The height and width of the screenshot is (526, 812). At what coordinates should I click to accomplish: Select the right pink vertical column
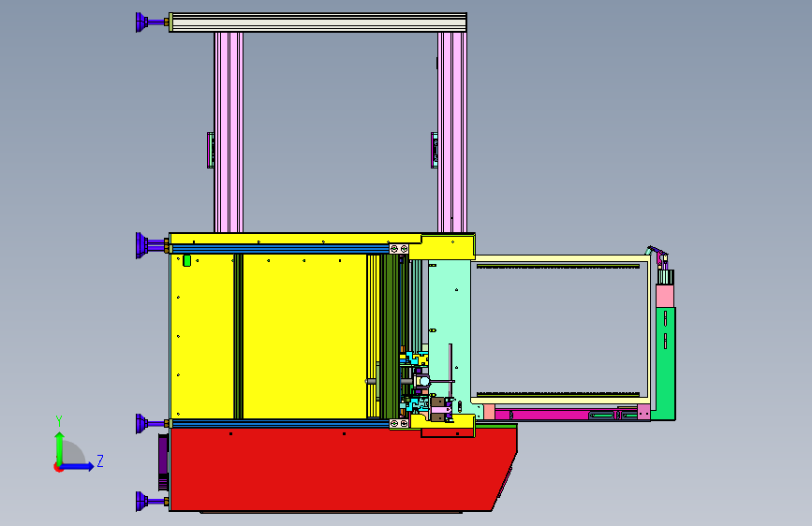(x=452, y=133)
